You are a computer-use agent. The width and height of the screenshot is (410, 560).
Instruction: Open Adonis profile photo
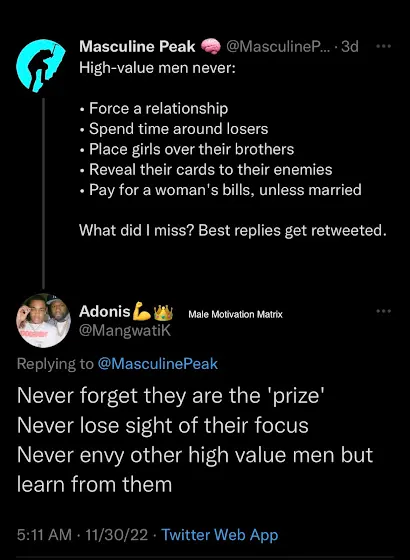click(x=43, y=320)
